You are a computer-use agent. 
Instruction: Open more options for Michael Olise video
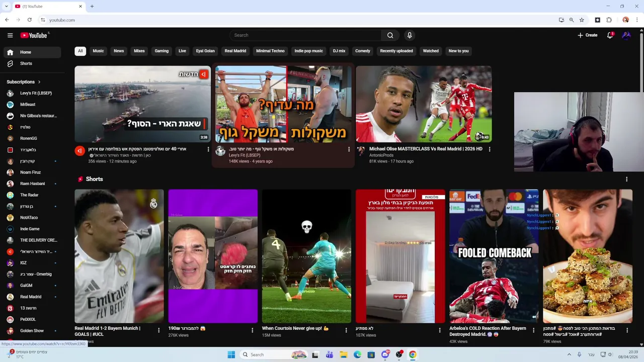(490, 149)
